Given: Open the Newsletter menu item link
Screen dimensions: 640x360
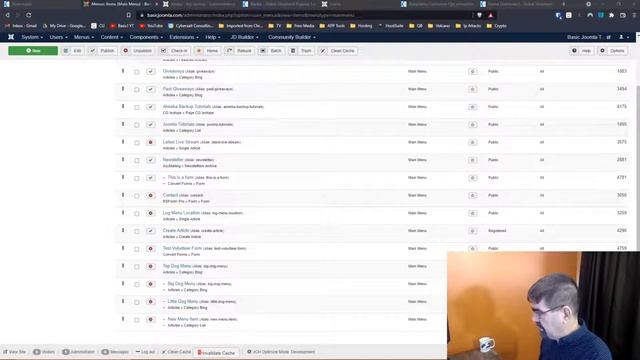Looking at the screenshot, I should click(173, 160).
